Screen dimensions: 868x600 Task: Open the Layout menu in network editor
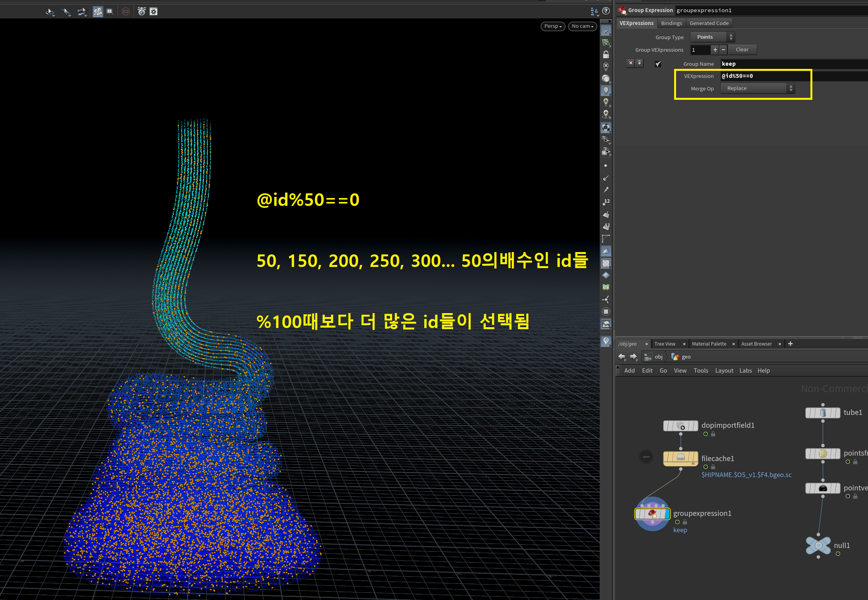724,371
